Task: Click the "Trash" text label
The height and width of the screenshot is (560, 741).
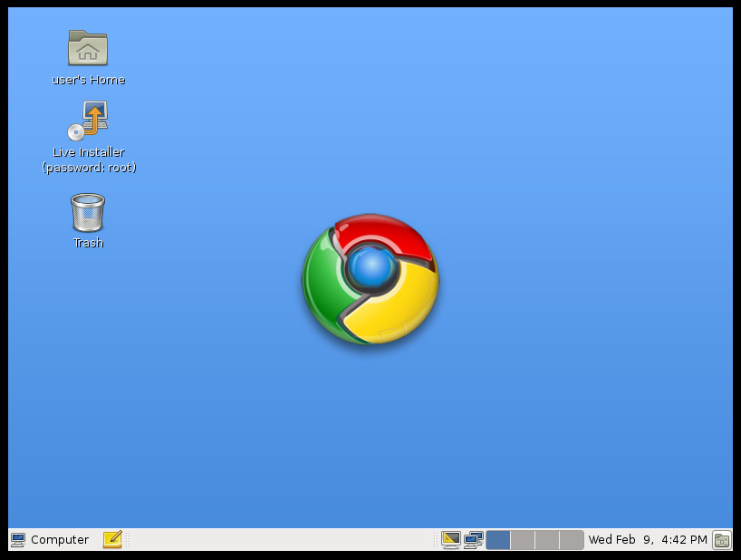Action: pos(89,243)
